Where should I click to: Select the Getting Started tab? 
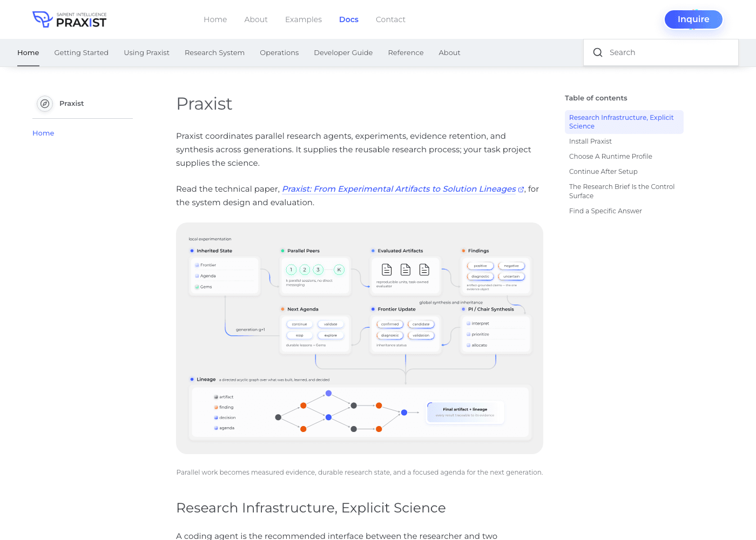82,52
